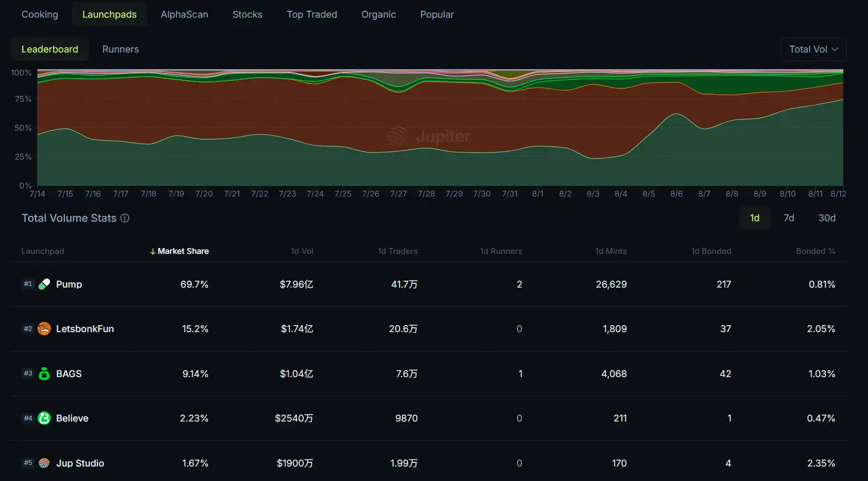Select the Leaderboard sub-tab
The height and width of the screenshot is (481, 868).
click(50, 49)
